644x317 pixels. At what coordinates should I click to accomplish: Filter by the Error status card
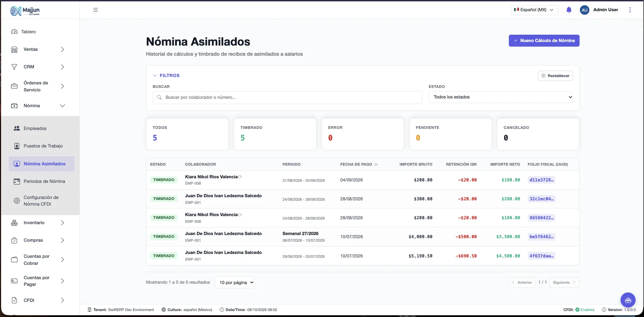pyautogui.click(x=363, y=134)
